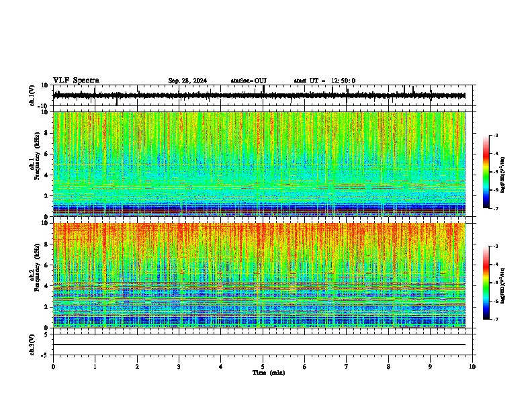The image size is (532, 411).
Task: Click the time axis tick label "1"
Action: pos(95,367)
